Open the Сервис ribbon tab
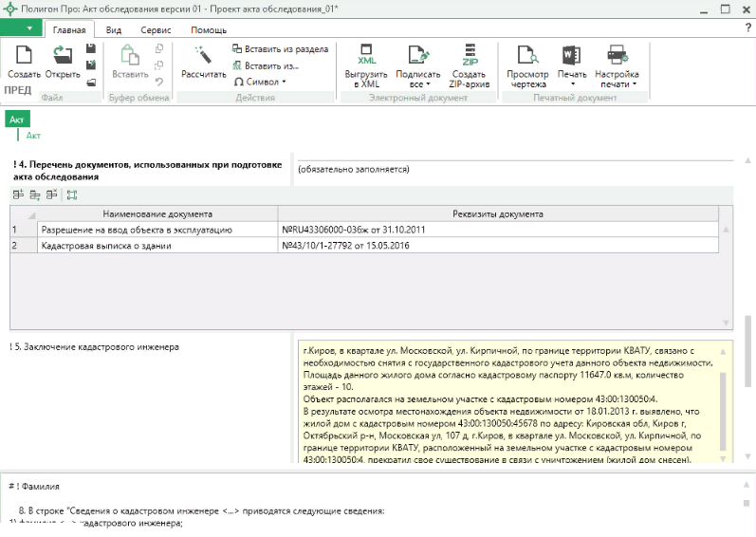Image resolution: width=756 pixels, height=537 pixels. (156, 29)
